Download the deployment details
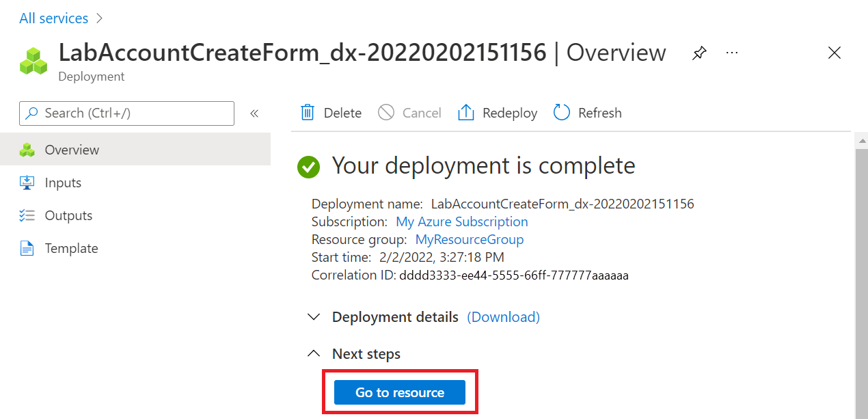This screenshot has width=868, height=419. click(503, 316)
